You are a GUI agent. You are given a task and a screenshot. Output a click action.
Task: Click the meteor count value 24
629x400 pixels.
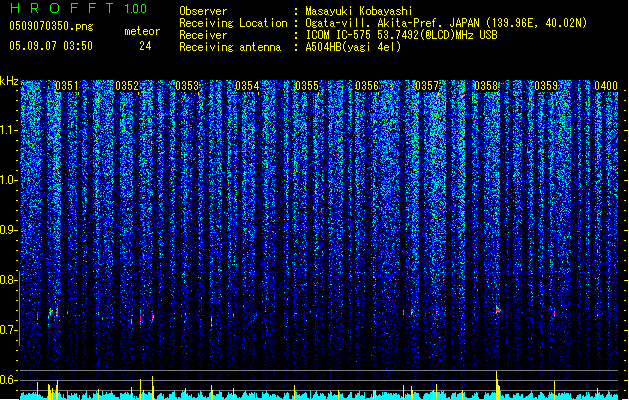pos(145,46)
